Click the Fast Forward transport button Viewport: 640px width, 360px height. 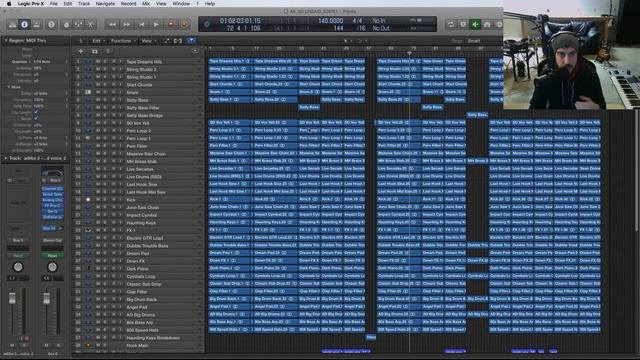[x=127, y=24]
